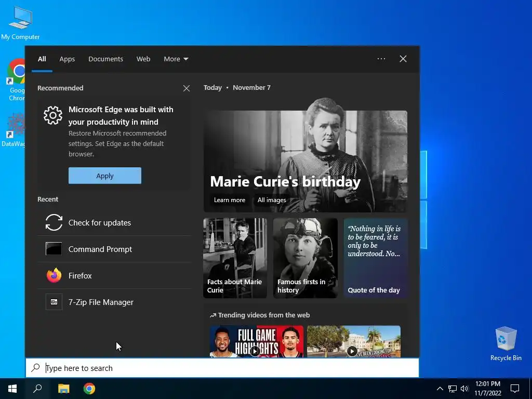Open the taskbar clock showing 12:01 PM

coord(487,389)
